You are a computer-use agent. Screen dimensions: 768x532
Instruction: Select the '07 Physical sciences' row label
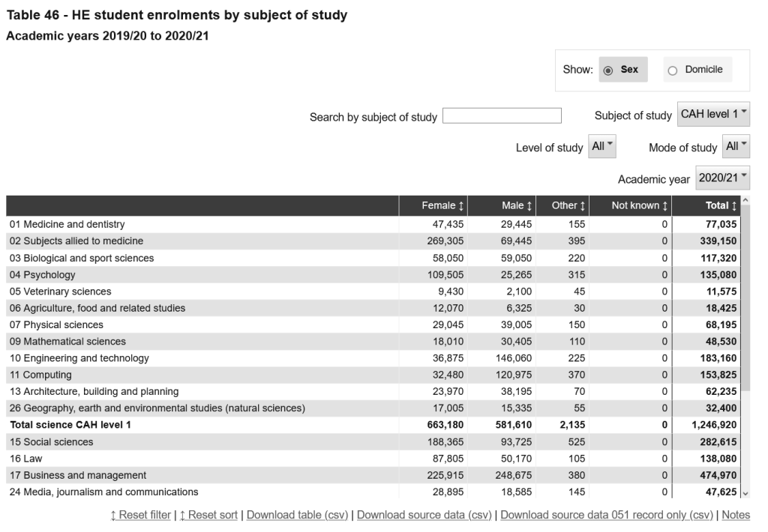[56, 324]
